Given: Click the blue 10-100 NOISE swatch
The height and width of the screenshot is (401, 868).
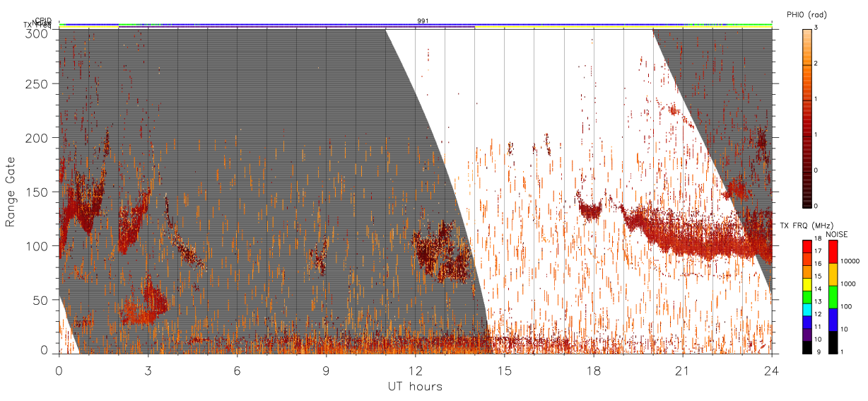Looking at the screenshot, I should pos(832,320).
